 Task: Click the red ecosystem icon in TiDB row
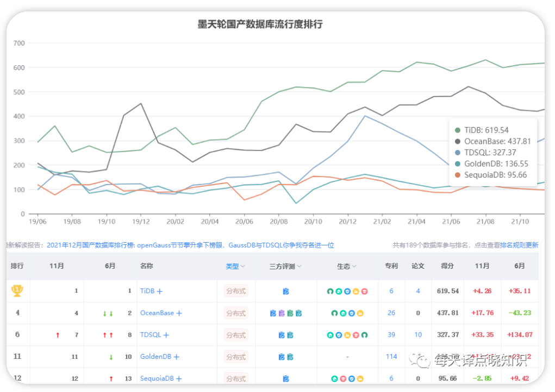tap(364, 291)
